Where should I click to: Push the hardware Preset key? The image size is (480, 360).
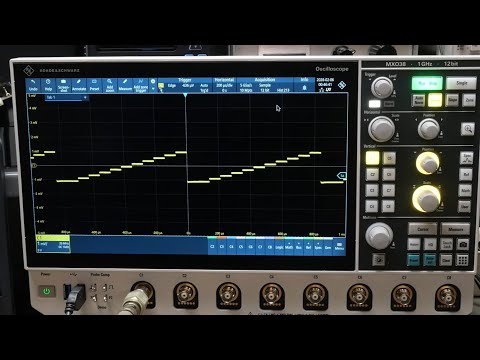[414, 260]
